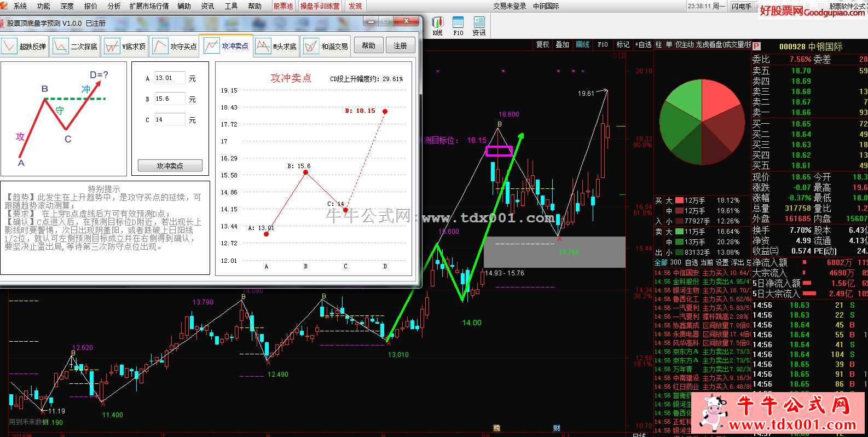Open the 报价 menu
This screenshot has width=868, height=437.
tap(90, 6)
